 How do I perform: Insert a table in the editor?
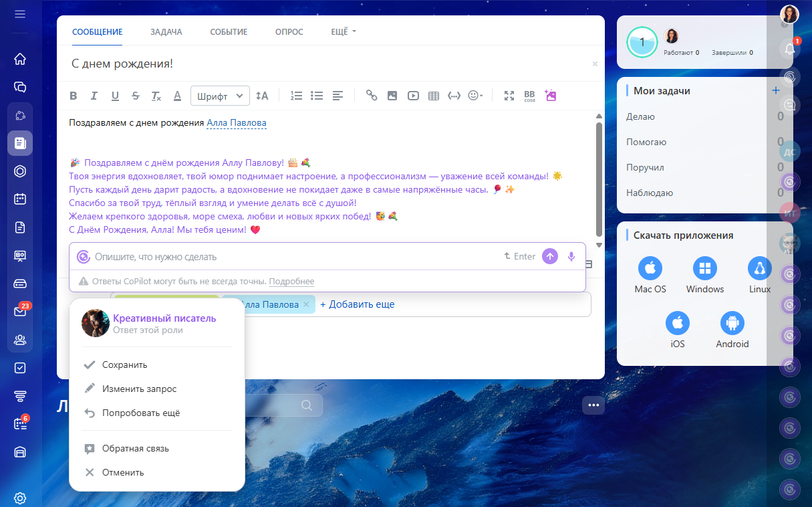click(x=433, y=96)
